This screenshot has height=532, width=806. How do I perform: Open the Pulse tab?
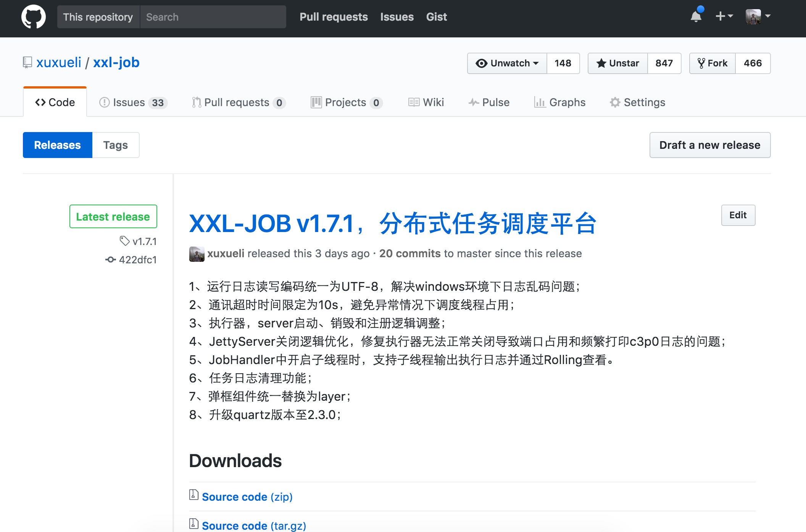[x=489, y=102]
